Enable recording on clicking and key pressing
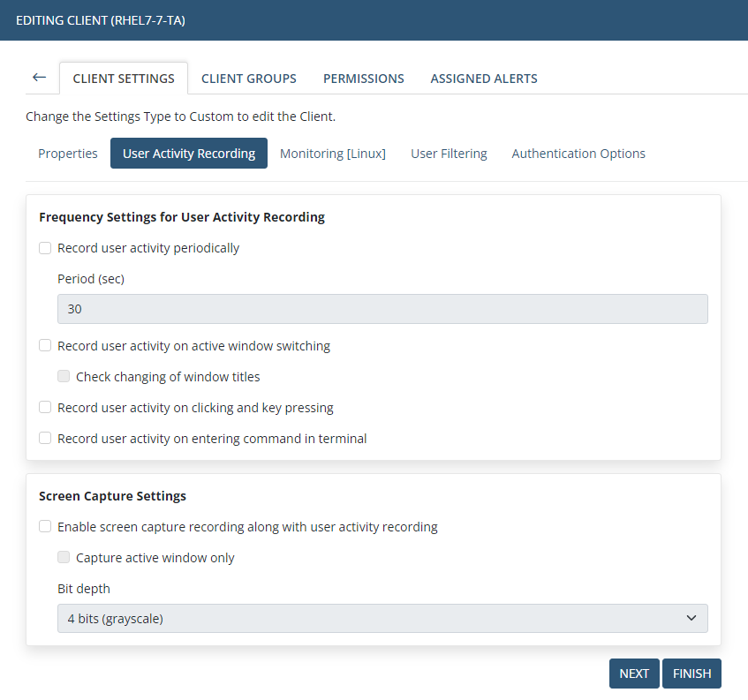The image size is (748, 700). coord(45,408)
